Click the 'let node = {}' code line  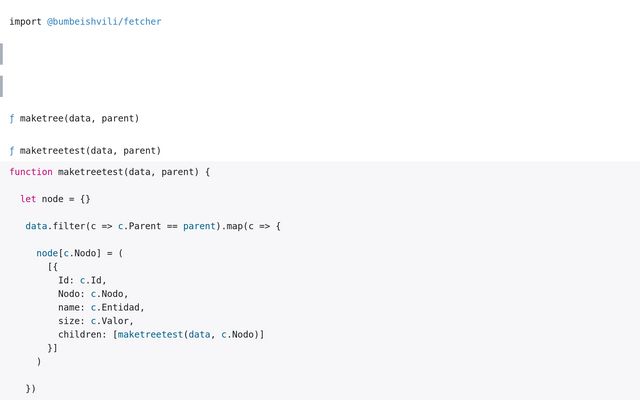[x=55, y=199]
